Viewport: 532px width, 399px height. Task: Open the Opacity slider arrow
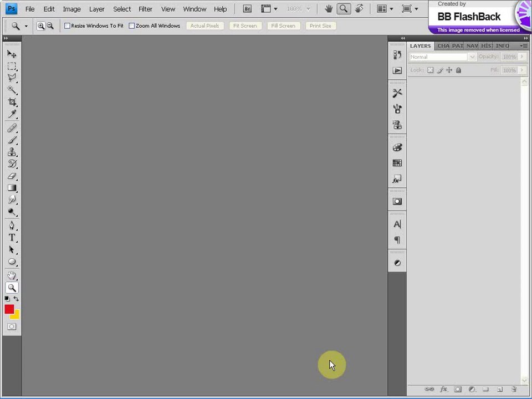coord(522,57)
